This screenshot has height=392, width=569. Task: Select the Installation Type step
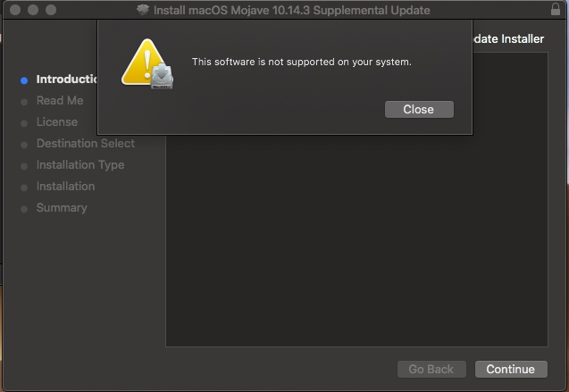point(80,164)
